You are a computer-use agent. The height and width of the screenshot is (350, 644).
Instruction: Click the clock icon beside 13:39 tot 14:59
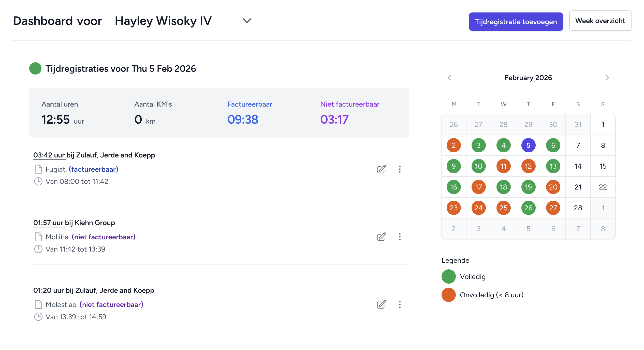(38, 317)
